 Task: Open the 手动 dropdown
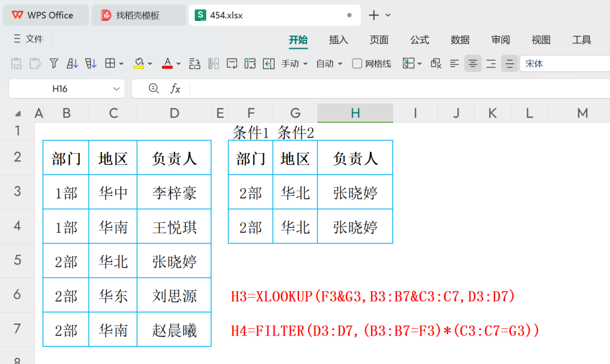pos(294,64)
